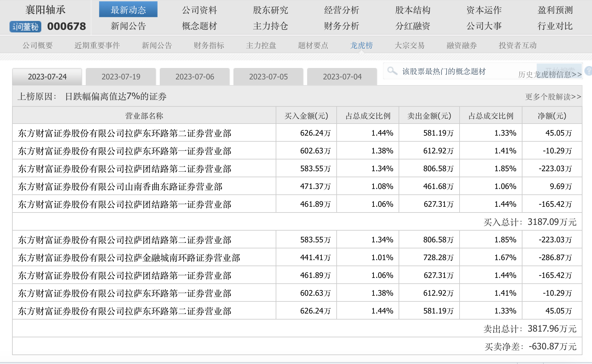This screenshot has width=592, height=364.
Task: Open 新闻公告 sub-tab beside 近期重要事件
Action: pyautogui.click(x=157, y=45)
